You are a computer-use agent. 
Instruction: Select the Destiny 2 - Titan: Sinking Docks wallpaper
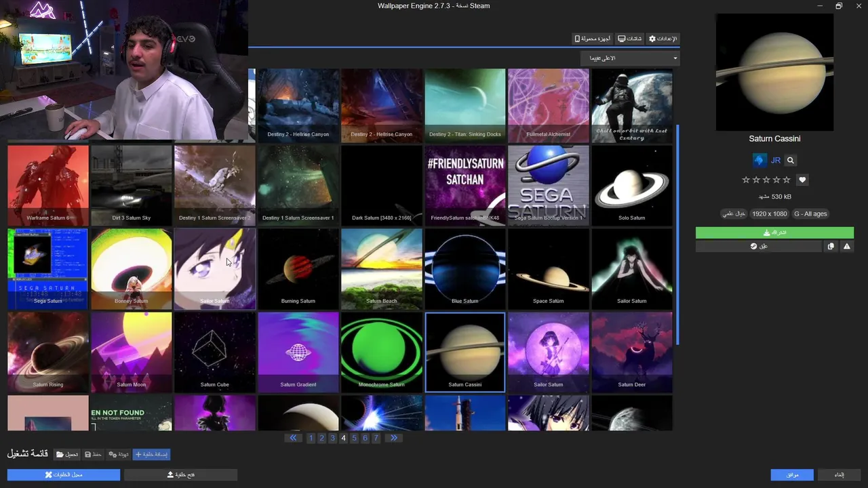[x=465, y=105]
